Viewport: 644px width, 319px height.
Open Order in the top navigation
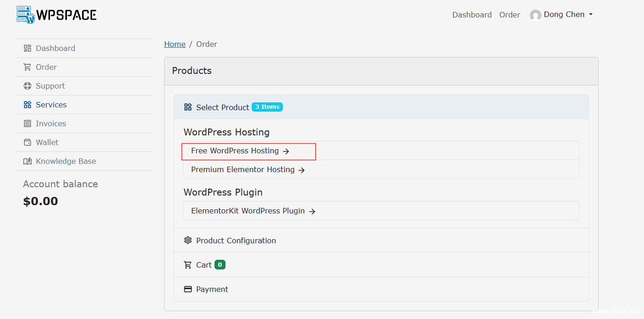(509, 15)
